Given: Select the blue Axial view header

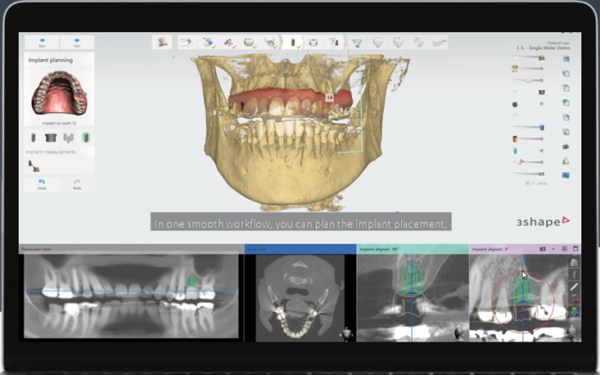Looking at the screenshot, I should (x=300, y=249).
